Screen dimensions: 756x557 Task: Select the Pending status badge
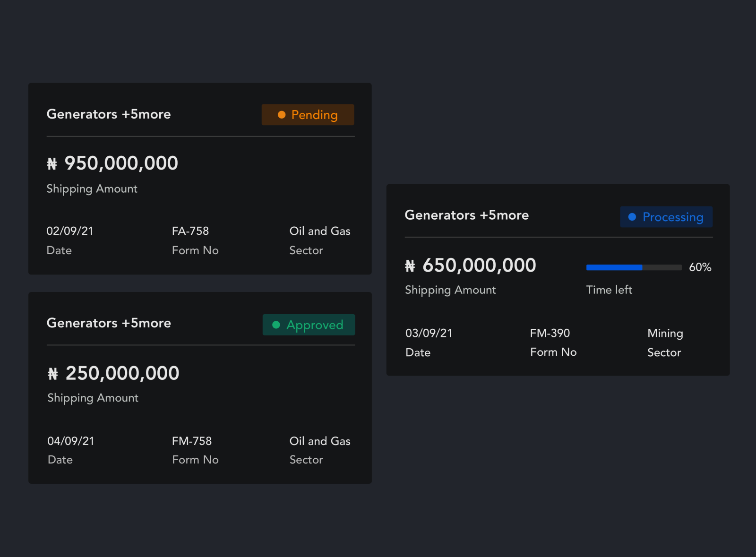pos(308,114)
